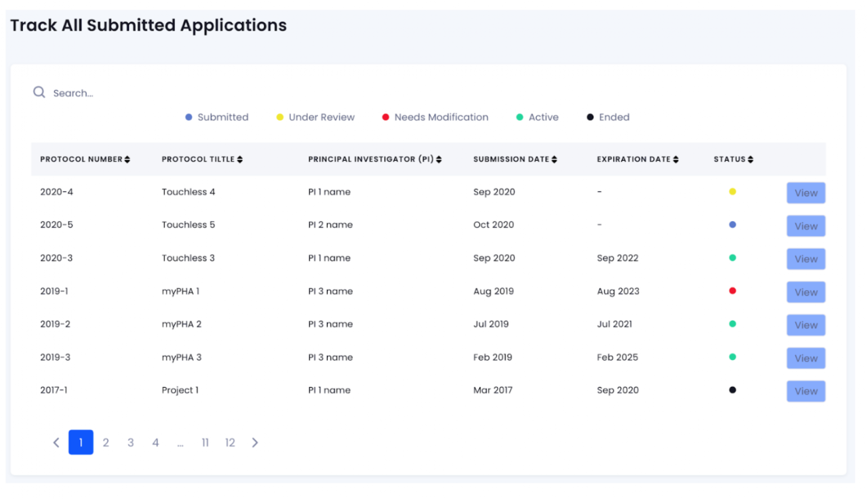
Task: Click the black Ended legend dot
Action: [590, 117]
